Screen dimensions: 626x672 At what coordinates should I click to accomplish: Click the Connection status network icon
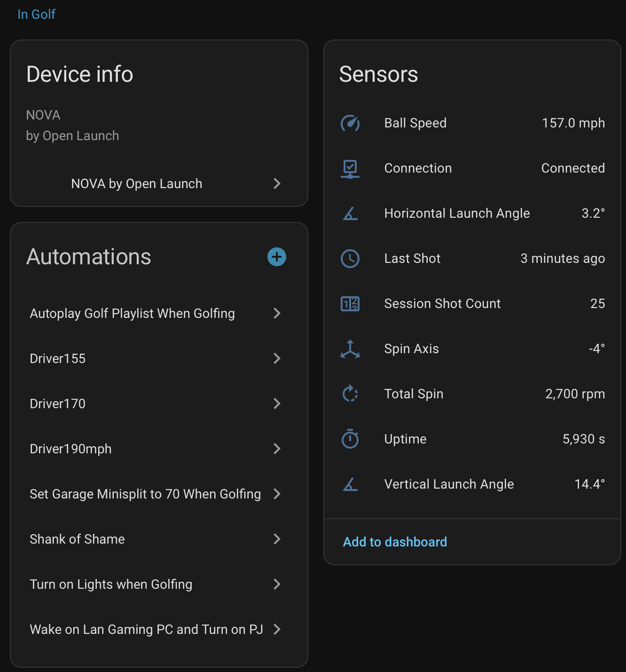(x=350, y=169)
